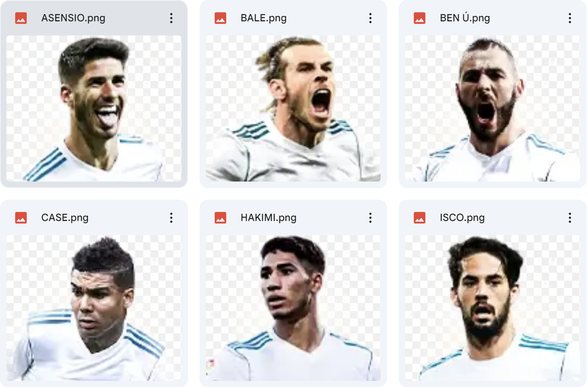Click the ASENSIO.png file name
The height and width of the screenshot is (387, 588).
coord(73,18)
